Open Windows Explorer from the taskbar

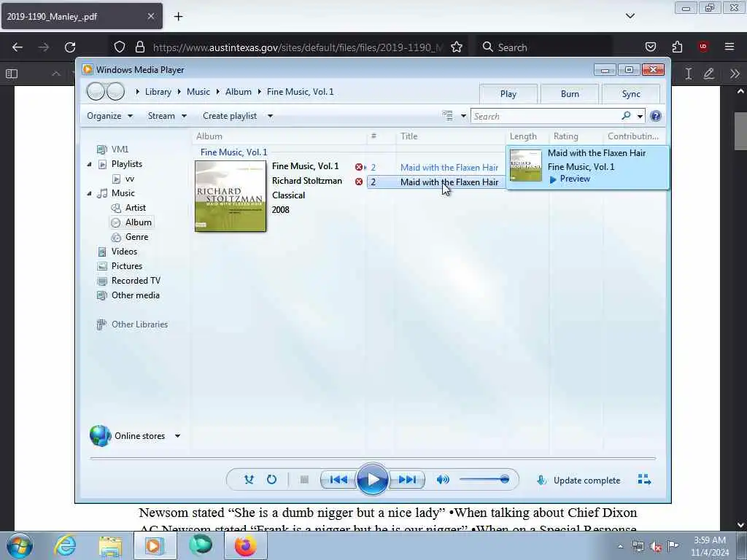coord(111,545)
